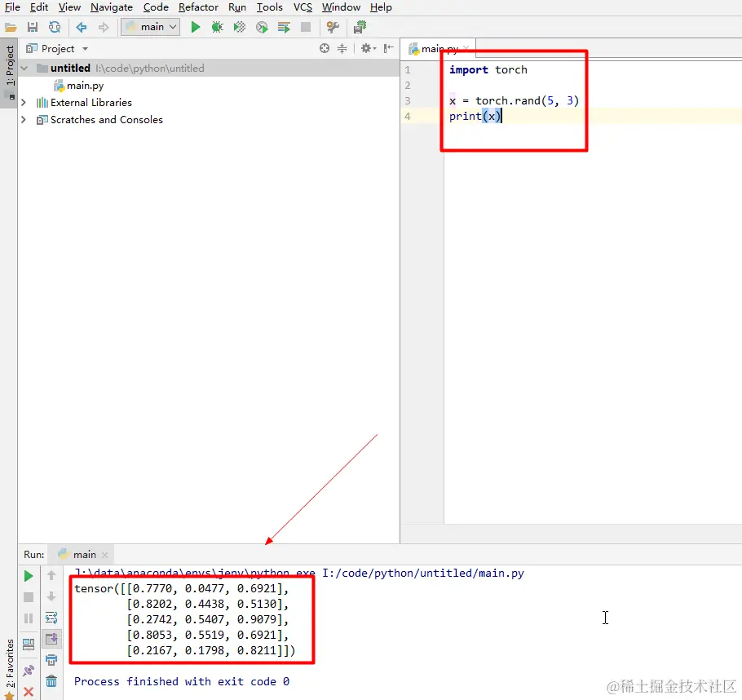Open the VCS menu
This screenshot has height=700, width=742.
(303, 7)
